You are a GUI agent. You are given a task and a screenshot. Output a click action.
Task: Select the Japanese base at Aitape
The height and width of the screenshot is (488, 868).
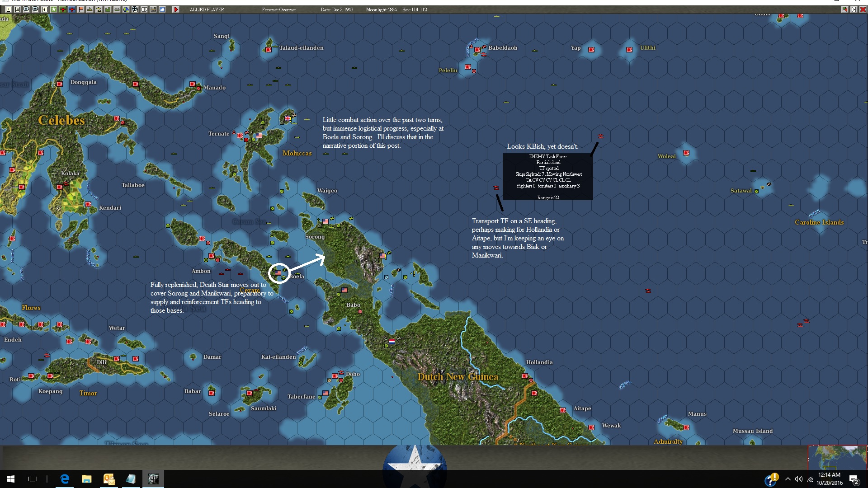pyautogui.click(x=563, y=410)
